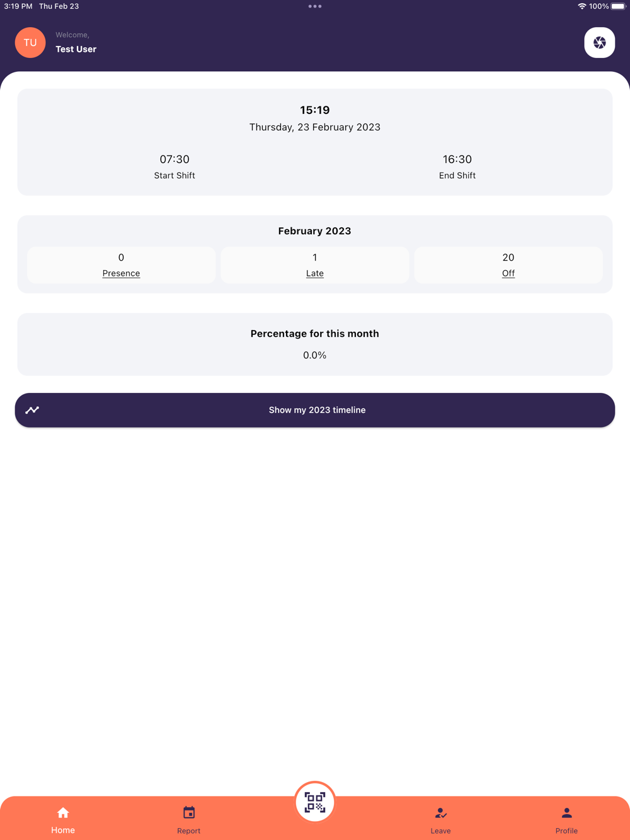
Task: Switch to the Leave tab label
Action: 440,831
